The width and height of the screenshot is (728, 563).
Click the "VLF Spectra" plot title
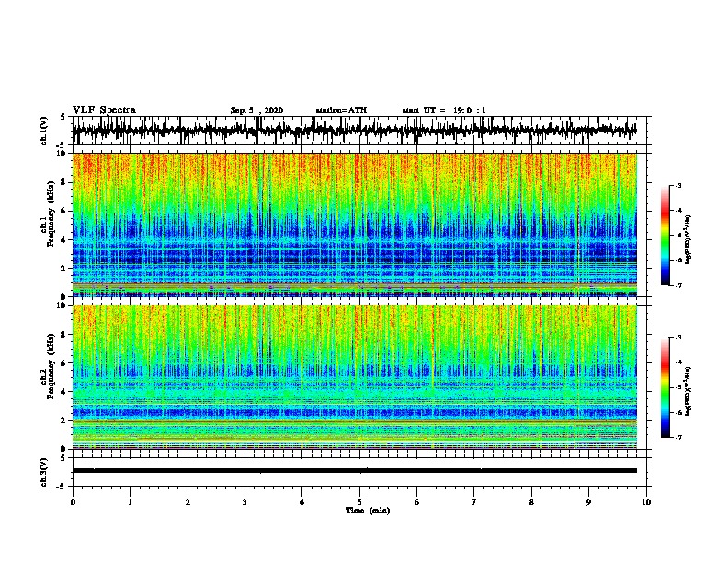tap(104, 109)
